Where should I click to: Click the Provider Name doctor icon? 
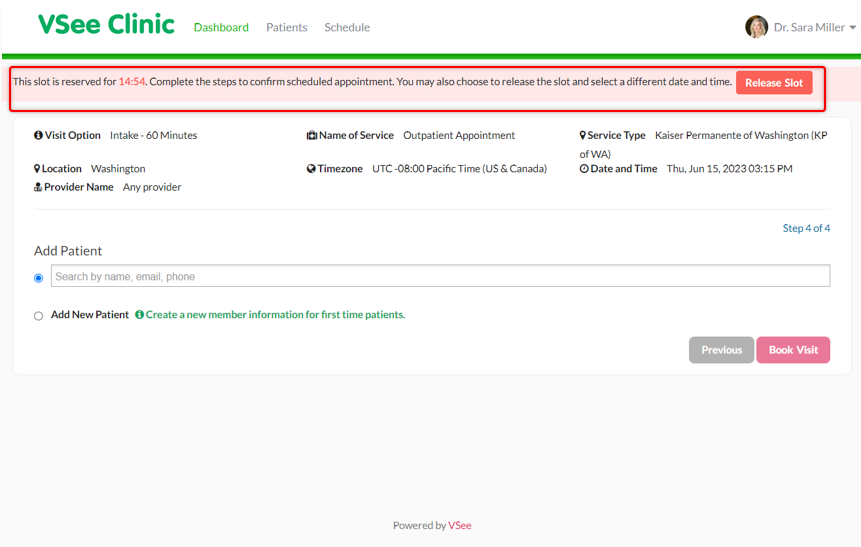pyautogui.click(x=38, y=187)
